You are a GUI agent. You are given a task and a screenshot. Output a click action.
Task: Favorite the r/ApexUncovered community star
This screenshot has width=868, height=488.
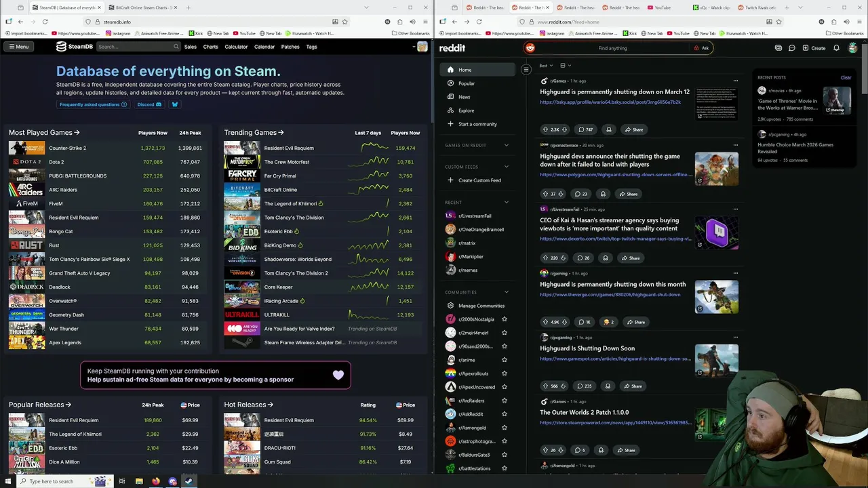click(504, 387)
